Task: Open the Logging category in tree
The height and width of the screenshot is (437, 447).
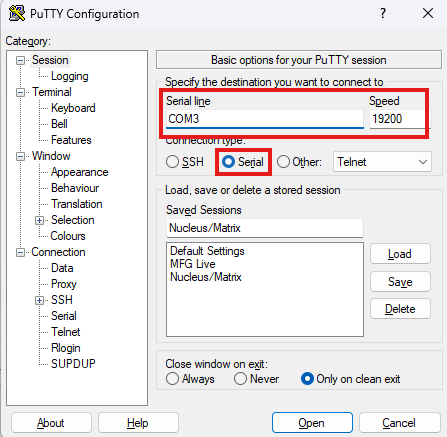Action: (70, 76)
